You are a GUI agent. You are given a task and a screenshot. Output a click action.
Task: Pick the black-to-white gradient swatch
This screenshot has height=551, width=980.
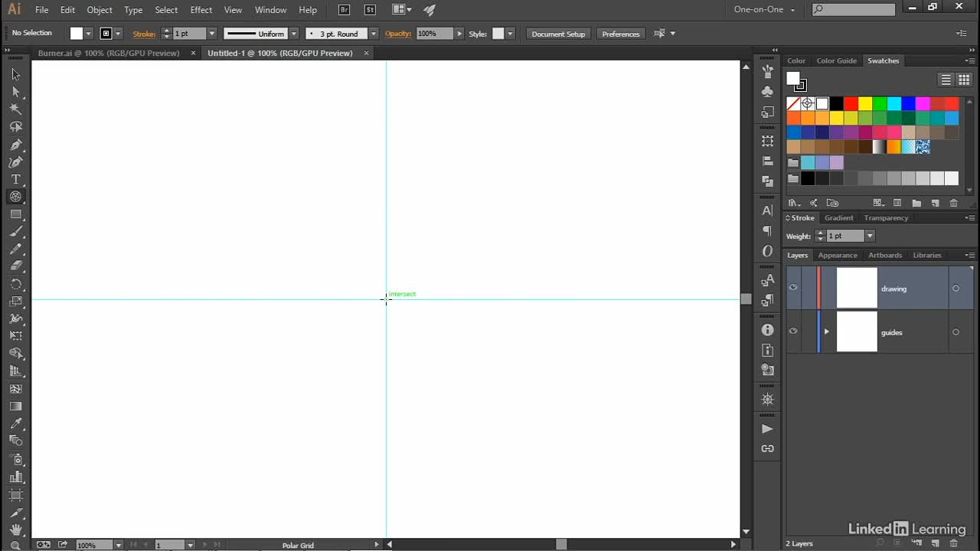tap(880, 147)
